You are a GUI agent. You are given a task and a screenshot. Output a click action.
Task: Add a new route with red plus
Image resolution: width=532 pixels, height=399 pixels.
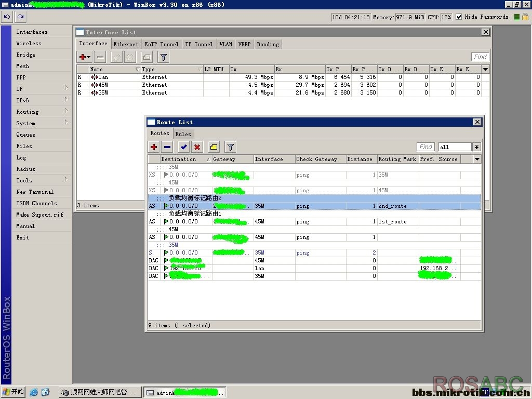(154, 147)
